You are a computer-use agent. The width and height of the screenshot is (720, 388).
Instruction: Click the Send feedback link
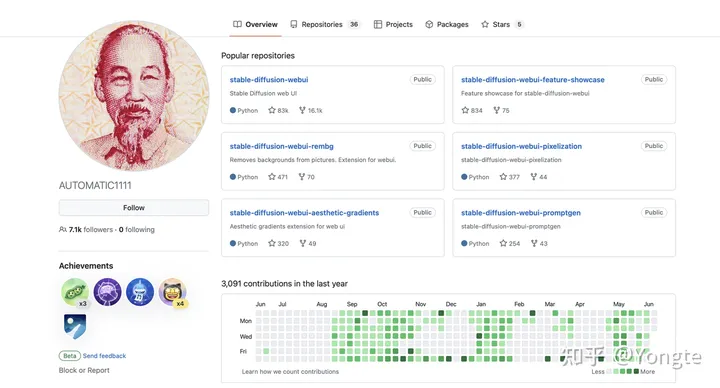tap(104, 356)
